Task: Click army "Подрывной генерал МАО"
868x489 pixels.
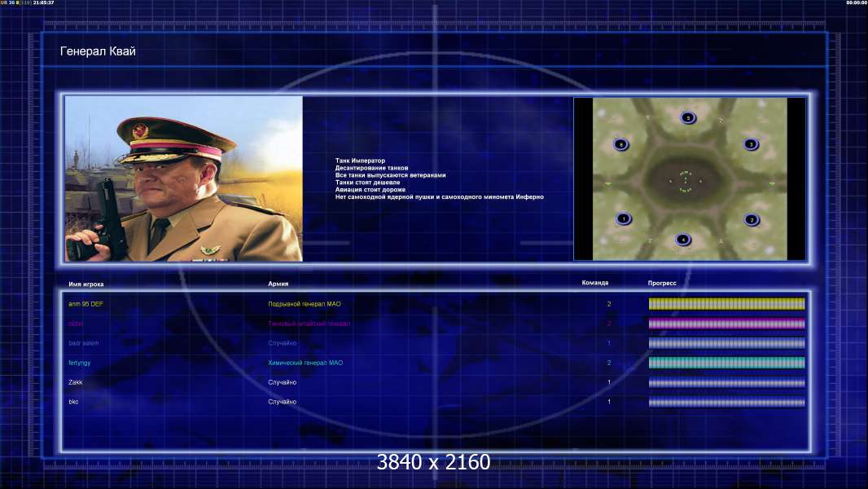Action: 305,304
